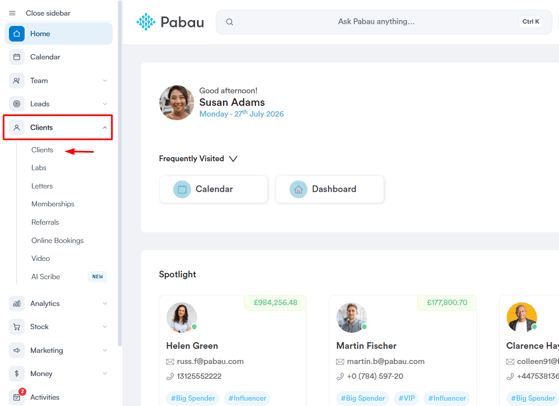Image resolution: width=559 pixels, height=406 pixels.
Task: Click the Martin Fischer name
Action: (x=366, y=346)
